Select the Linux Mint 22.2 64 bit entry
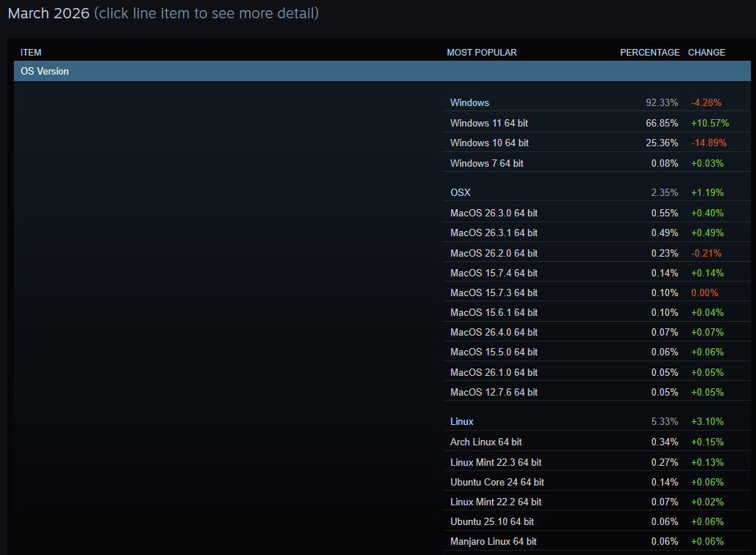 tap(597, 502)
